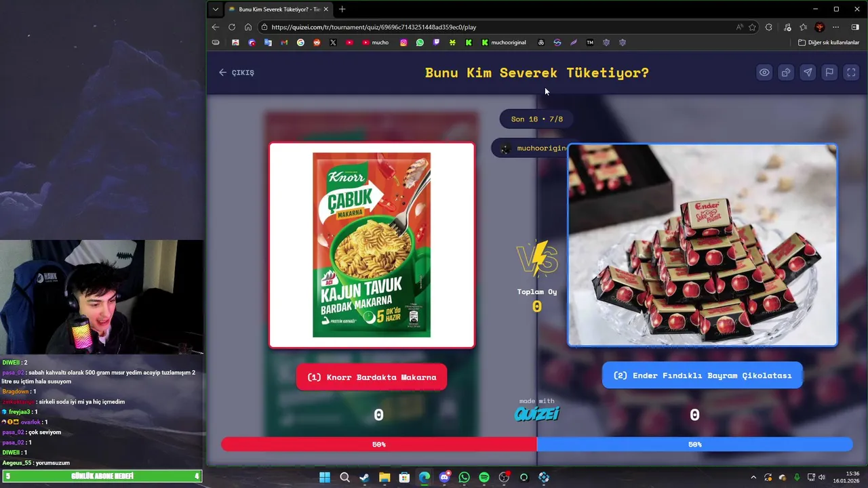Toggle the browser sidebar icon
The width and height of the screenshot is (868, 488).
[855, 27]
